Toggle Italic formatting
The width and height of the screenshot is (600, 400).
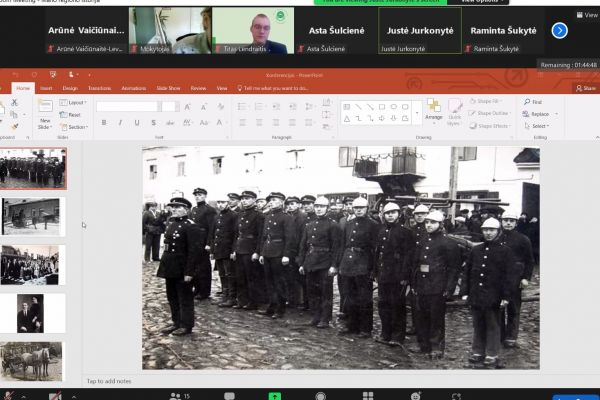point(120,123)
